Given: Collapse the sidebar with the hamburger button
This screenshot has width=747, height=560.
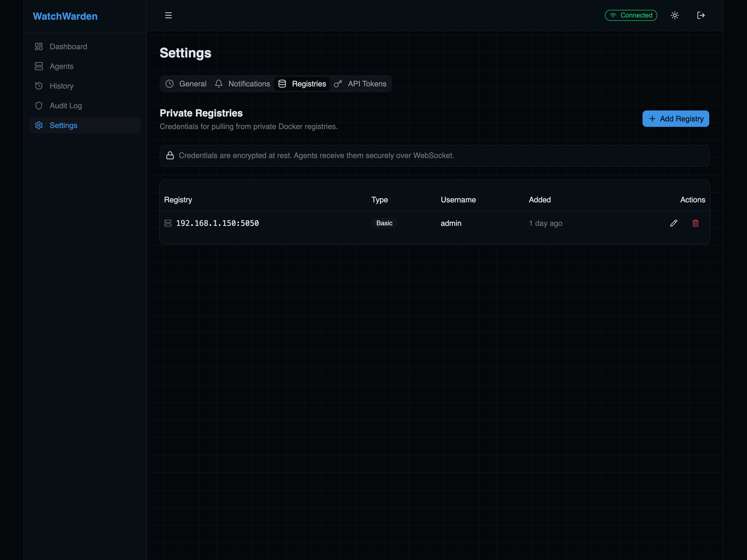Looking at the screenshot, I should point(168,15).
